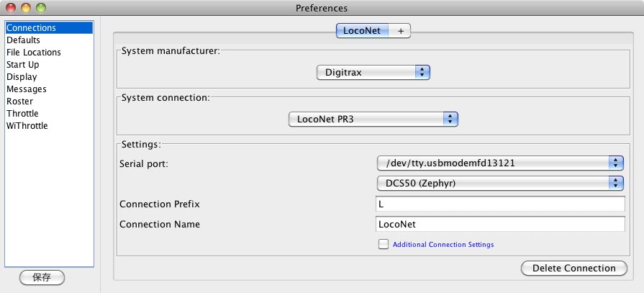The width and height of the screenshot is (644, 293).
Task: Go to File Locations preferences
Action: [49, 52]
